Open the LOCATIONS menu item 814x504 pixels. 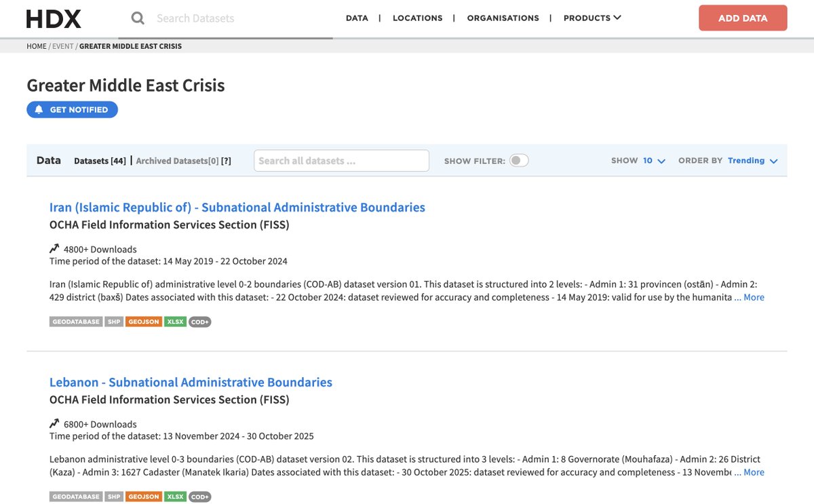pyautogui.click(x=418, y=18)
